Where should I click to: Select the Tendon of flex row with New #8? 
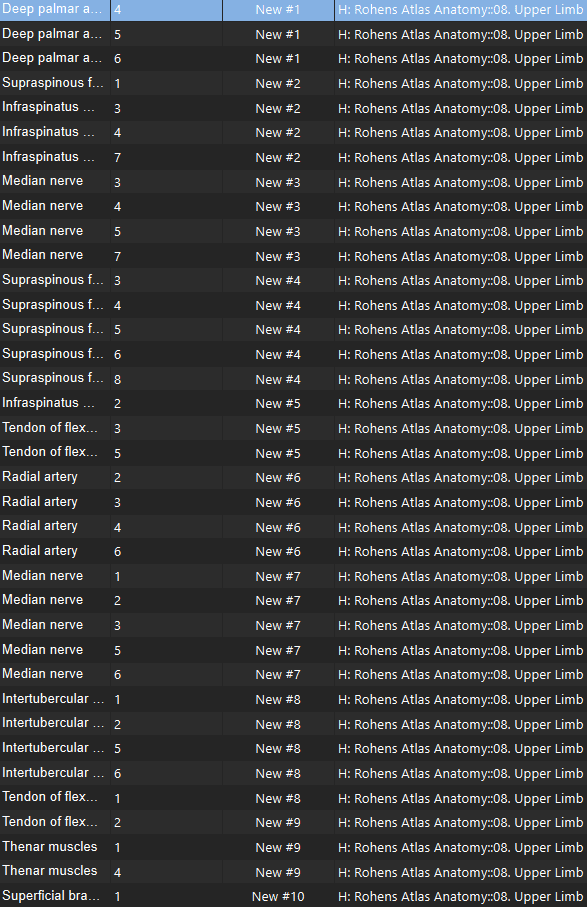[x=293, y=798]
